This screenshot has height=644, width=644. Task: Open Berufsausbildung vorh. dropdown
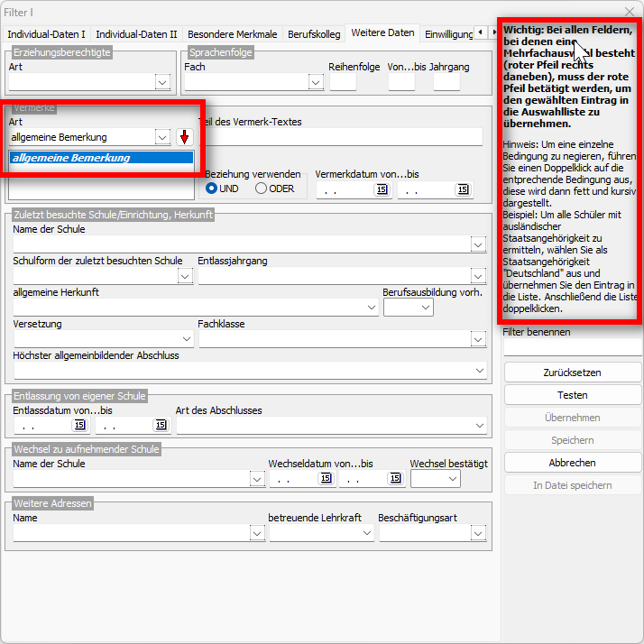(x=425, y=308)
